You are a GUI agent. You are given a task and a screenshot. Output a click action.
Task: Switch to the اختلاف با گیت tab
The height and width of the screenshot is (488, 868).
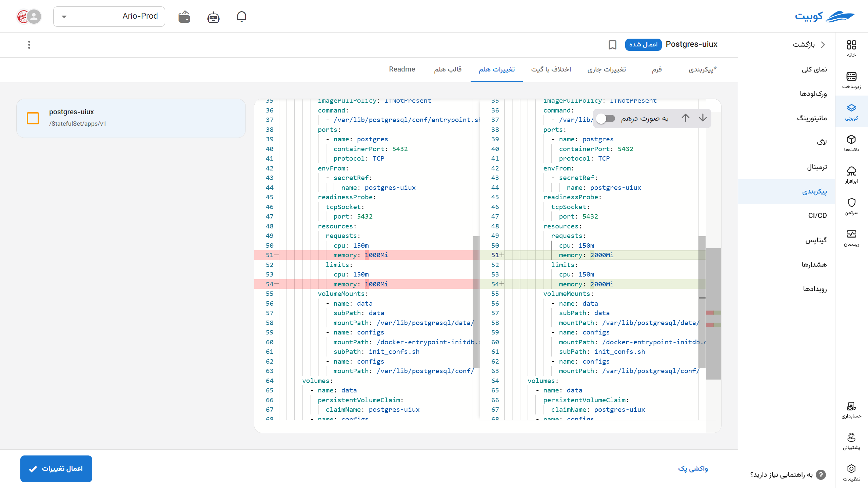tap(551, 69)
